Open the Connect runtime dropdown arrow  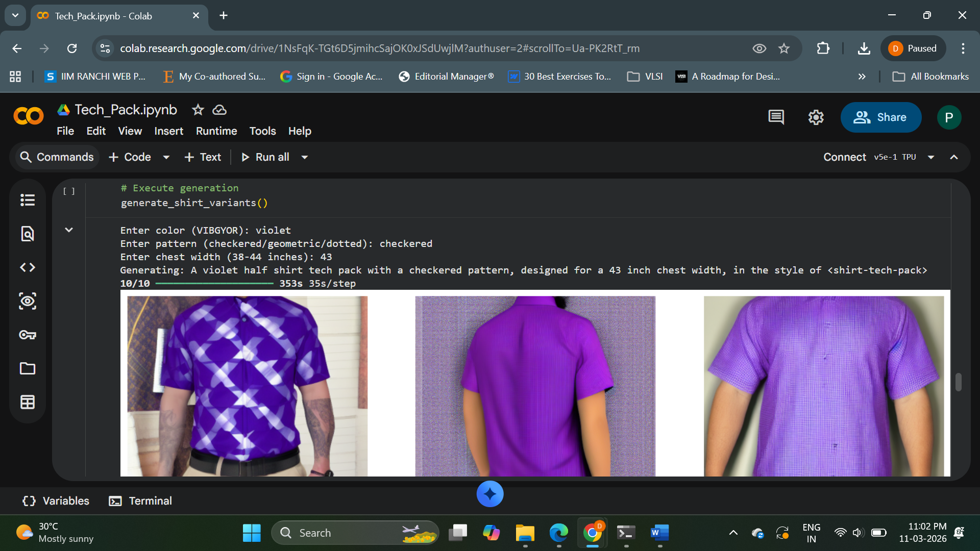pyautogui.click(x=931, y=157)
